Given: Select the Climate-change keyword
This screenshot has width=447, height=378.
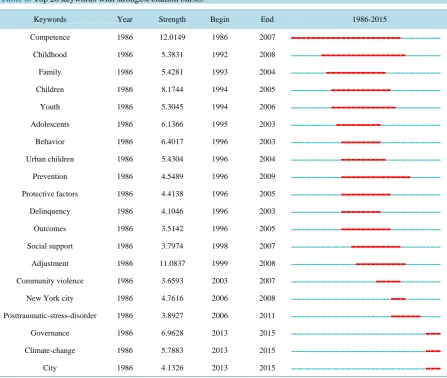Looking at the screenshot, I should [50, 351].
